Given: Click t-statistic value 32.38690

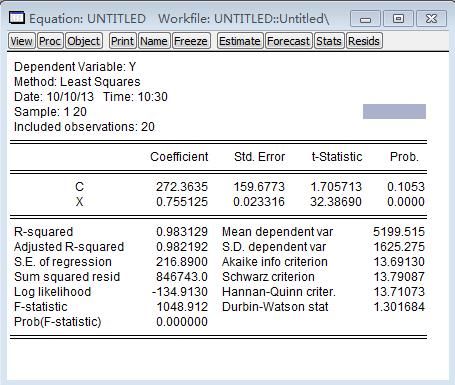Looking at the screenshot, I should pos(336,202).
